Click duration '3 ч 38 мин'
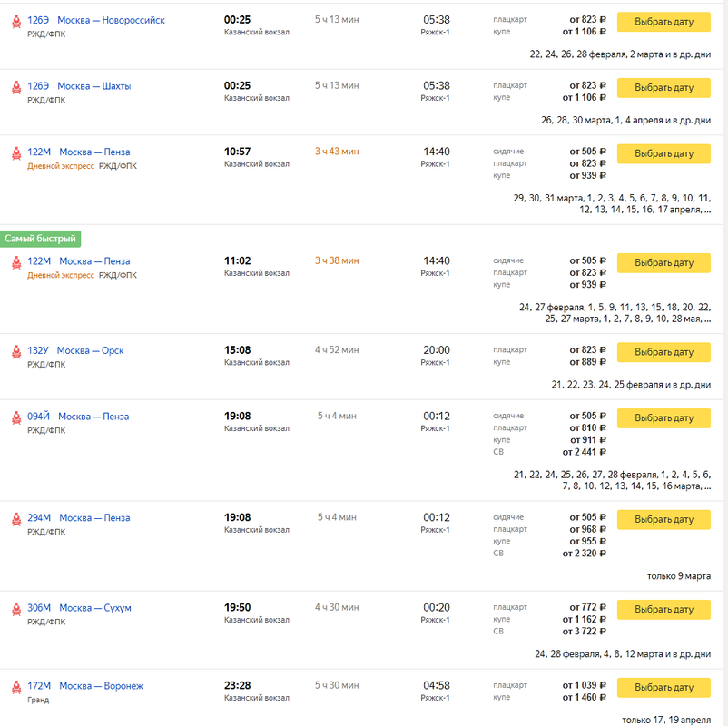This screenshot has width=728, height=726. click(x=337, y=260)
